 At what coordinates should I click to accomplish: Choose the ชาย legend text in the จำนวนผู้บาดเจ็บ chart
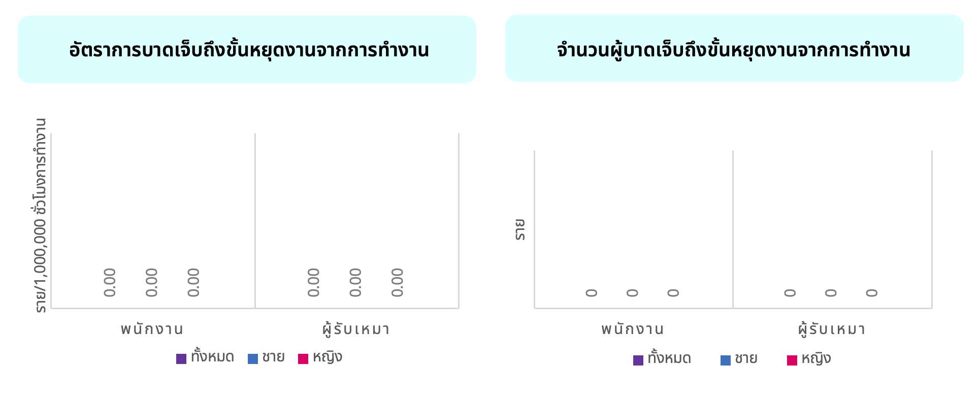point(746,359)
